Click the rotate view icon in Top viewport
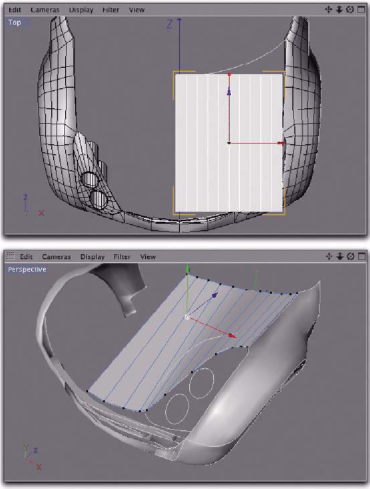 (350, 9)
